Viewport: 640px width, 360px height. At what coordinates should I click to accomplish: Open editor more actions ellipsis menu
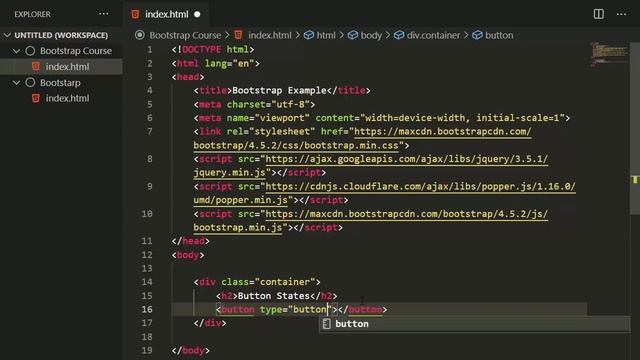(x=621, y=14)
